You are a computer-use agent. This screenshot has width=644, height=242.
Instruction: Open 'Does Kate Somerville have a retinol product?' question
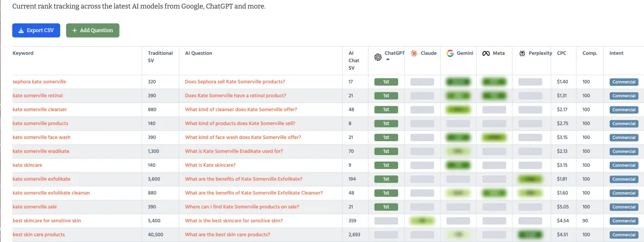coord(236,96)
